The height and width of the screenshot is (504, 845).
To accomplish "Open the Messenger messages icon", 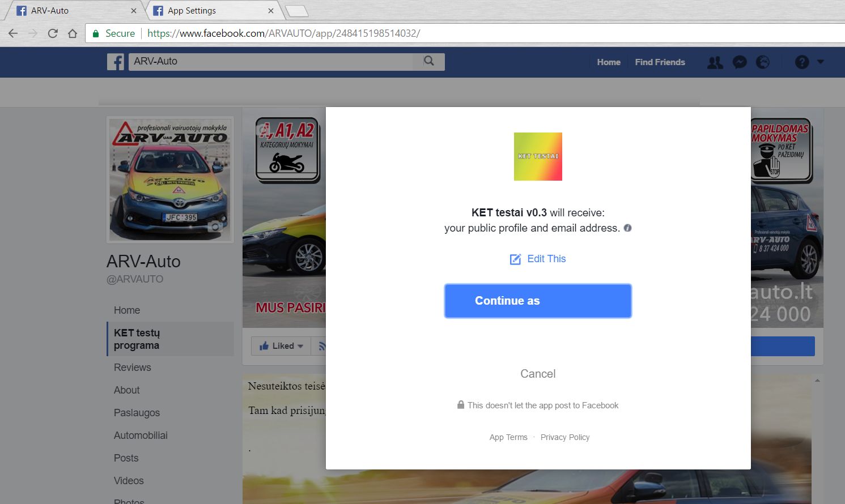I will [740, 62].
